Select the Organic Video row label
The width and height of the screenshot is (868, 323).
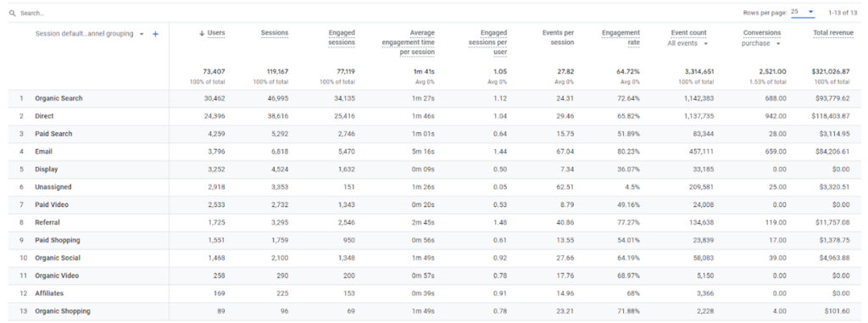pyautogui.click(x=57, y=276)
